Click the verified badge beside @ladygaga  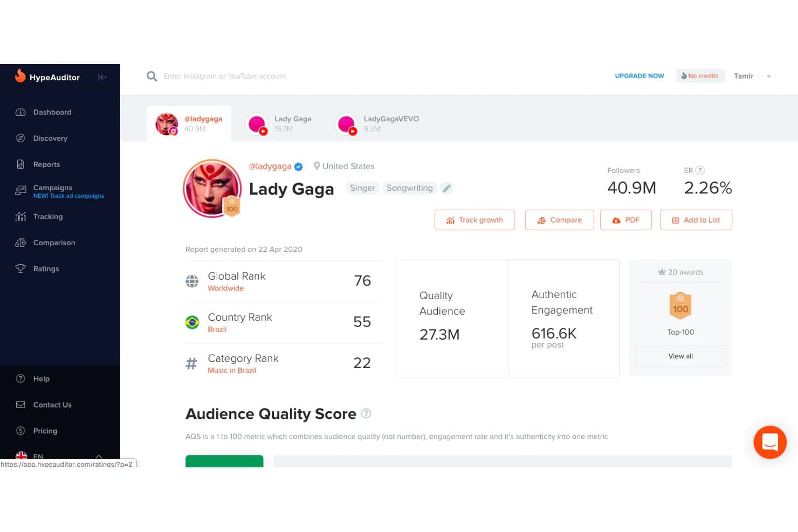pyautogui.click(x=298, y=167)
